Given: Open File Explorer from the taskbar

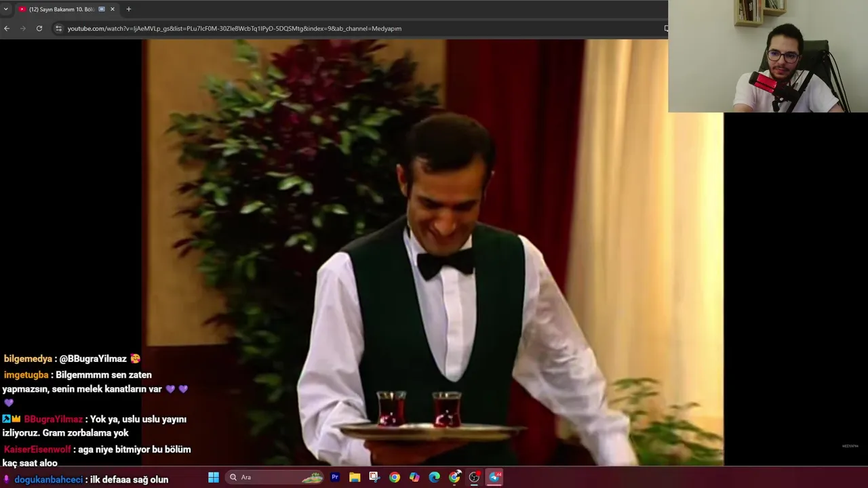Looking at the screenshot, I should pos(355,477).
